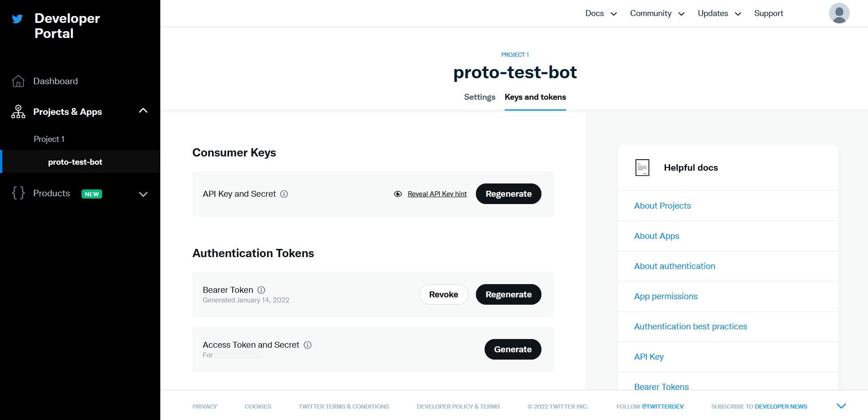The image size is (868, 420).
Task: Click info icon beside API Key and Secret
Action: pyautogui.click(x=284, y=194)
